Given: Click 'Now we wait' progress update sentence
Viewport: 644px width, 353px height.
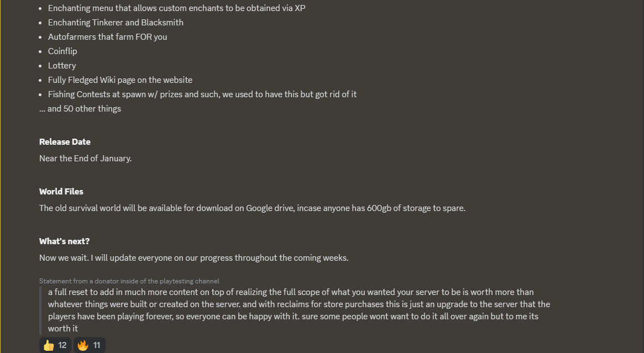Looking at the screenshot, I should (x=194, y=258).
